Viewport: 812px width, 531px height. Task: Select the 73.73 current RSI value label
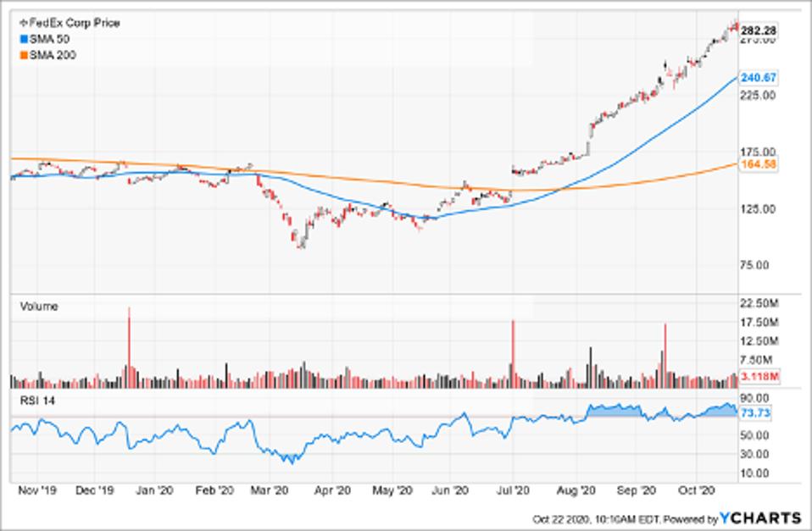(755, 413)
